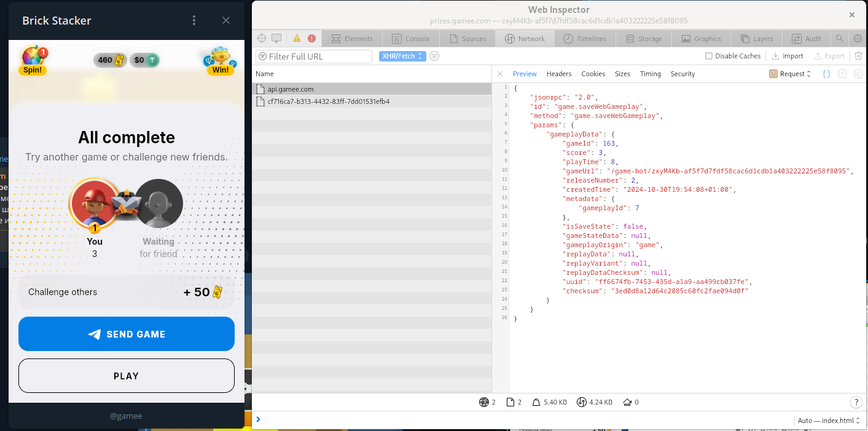
Task: Enable Disable Caches checkbox
Action: [x=709, y=56]
